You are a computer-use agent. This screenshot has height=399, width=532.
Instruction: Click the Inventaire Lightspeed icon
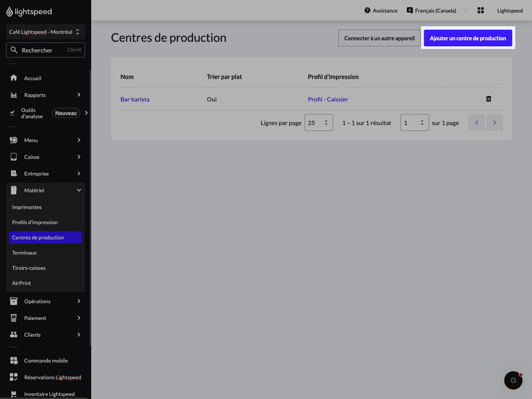tap(14, 394)
